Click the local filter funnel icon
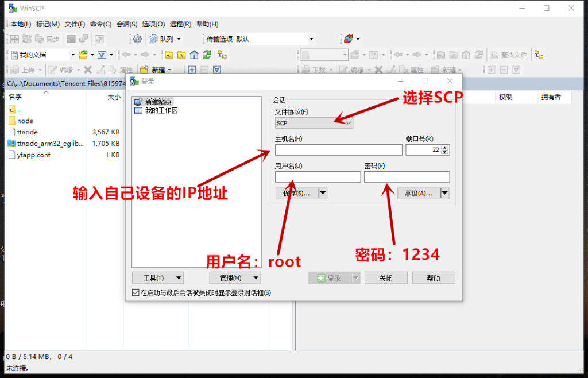Screen dimensions: 588x378 [x=102, y=55]
